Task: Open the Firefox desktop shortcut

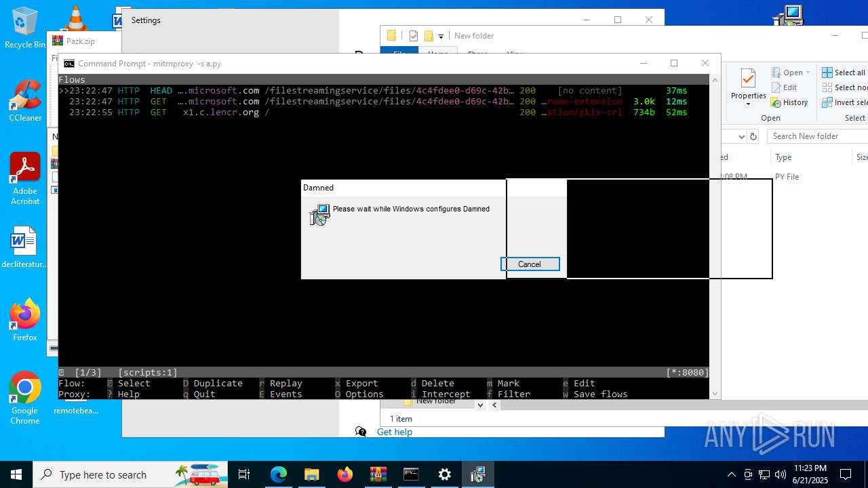Action: 24,320
